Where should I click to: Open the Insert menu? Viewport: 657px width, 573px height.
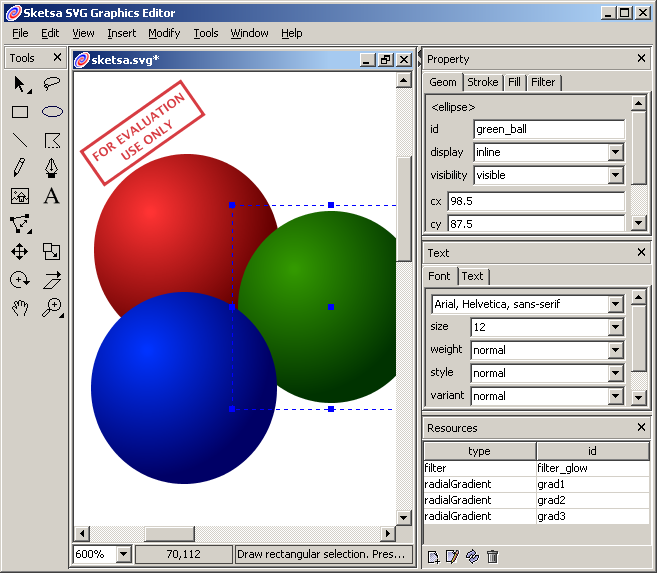click(x=122, y=33)
